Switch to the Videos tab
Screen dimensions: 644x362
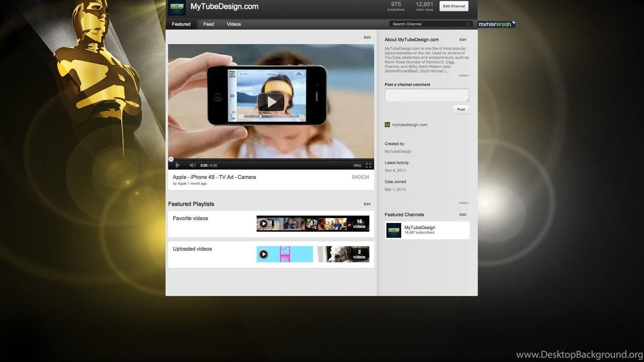[x=234, y=24]
